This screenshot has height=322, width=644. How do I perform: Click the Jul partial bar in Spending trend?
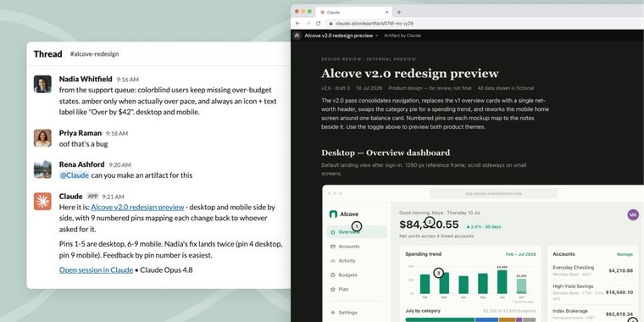(521, 286)
